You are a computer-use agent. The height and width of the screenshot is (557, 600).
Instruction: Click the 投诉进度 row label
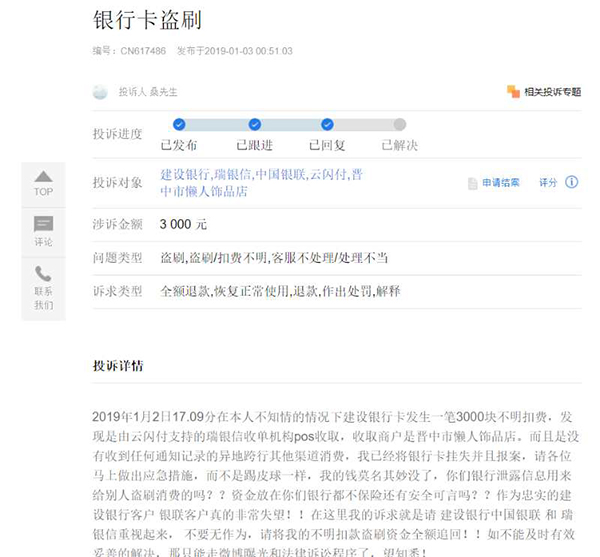117,134
